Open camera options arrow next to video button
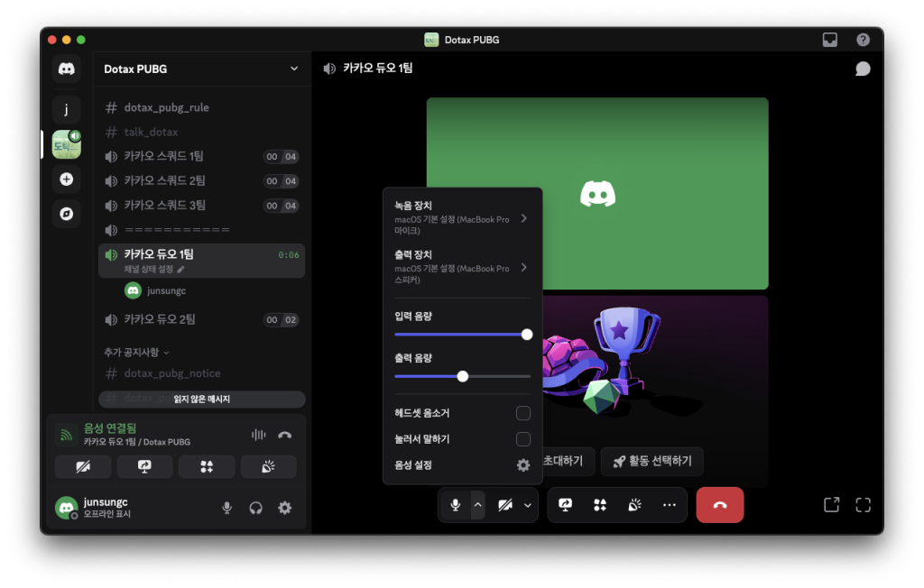This screenshot has height=588, width=924. click(528, 505)
